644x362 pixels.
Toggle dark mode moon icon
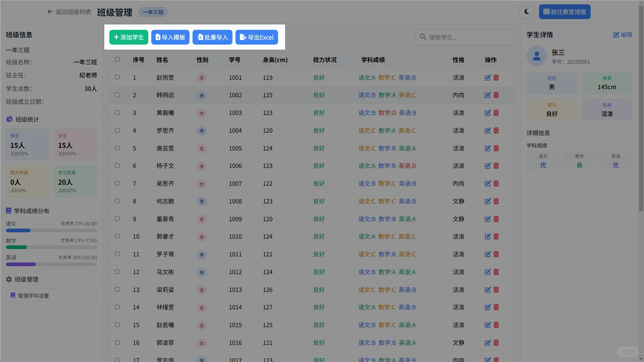point(527,12)
